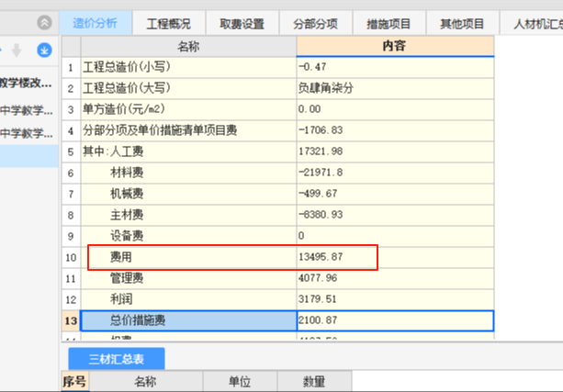Screen dimensions: 563x392
Task: Click row number 10 header
Action: [x=71, y=257]
